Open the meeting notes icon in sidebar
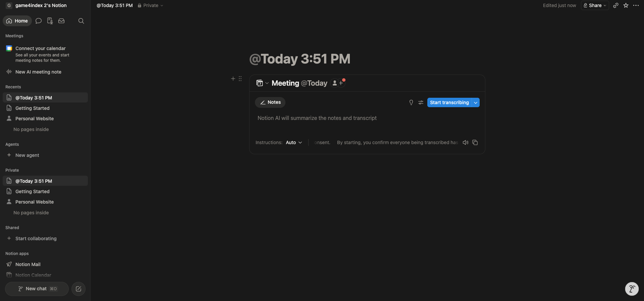Image resolution: width=644 pixels, height=301 pixels. tap(50, 21)
